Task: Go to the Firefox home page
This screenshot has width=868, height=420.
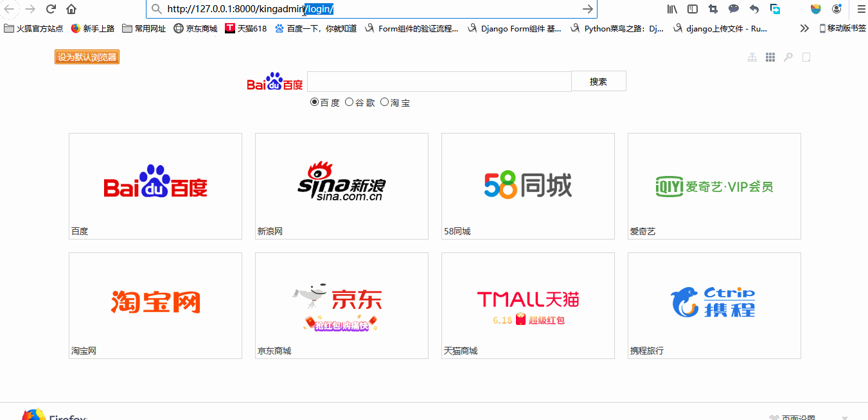Action: tap(71, 9)
